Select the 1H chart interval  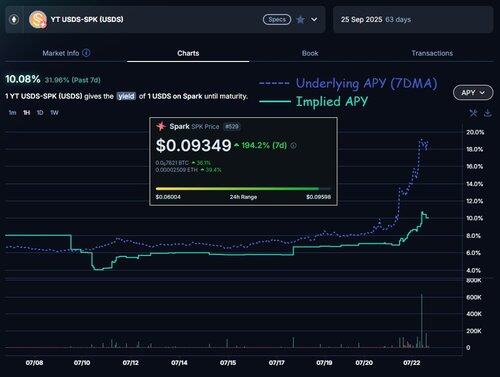[27, 113]
